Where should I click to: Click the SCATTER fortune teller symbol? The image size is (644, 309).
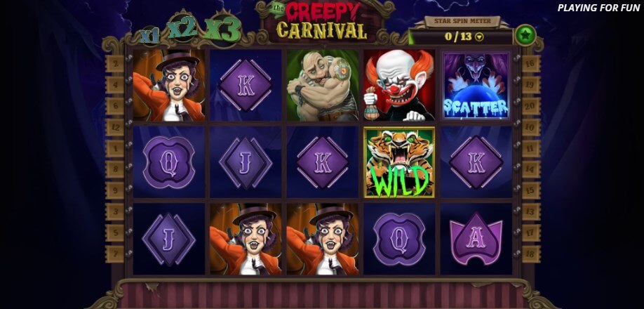(476, 86)
